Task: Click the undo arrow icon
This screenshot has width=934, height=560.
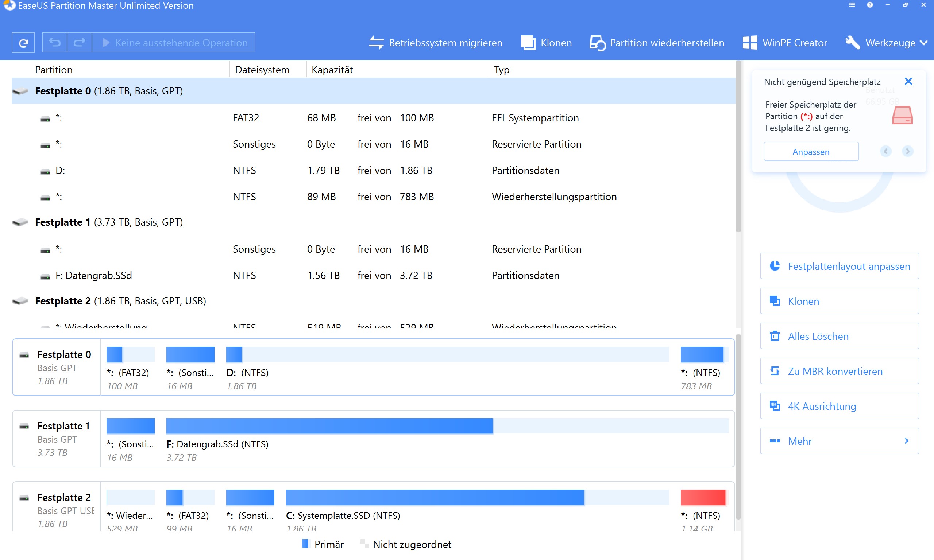Action: (55, 43)
